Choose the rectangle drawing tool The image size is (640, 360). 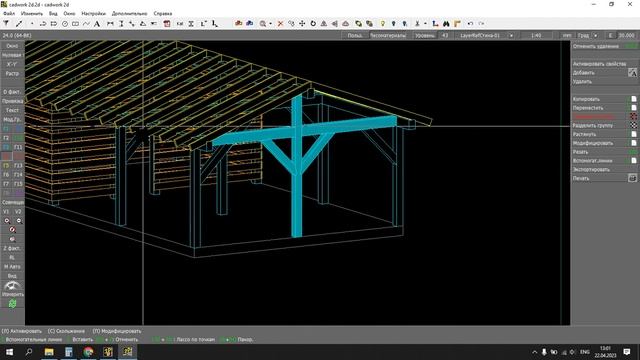pos(76,24)
